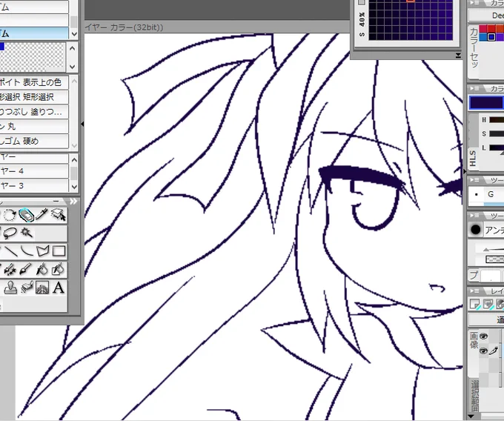The width and height of the screenshot is (504, 421).
Task: Adjust the H hue slider
Action: coord(497,120)
